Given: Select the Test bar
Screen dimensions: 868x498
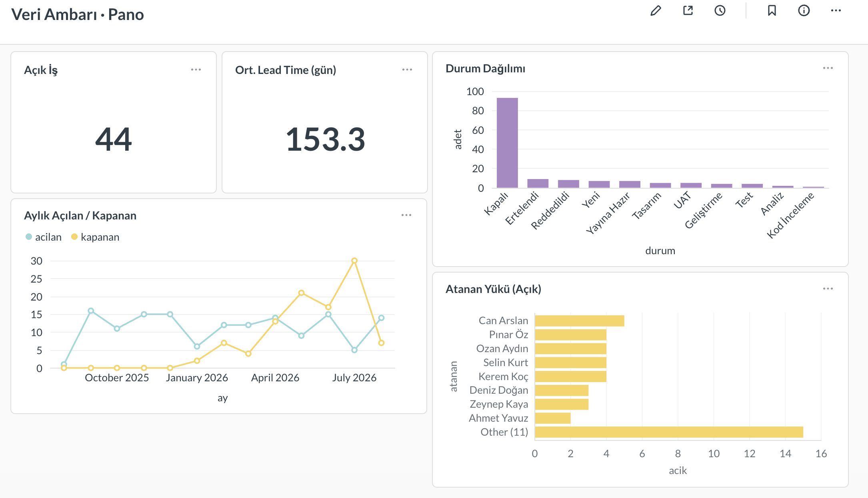Looking at the screenshot, I should pyautogui.click(x=752, y=186).
